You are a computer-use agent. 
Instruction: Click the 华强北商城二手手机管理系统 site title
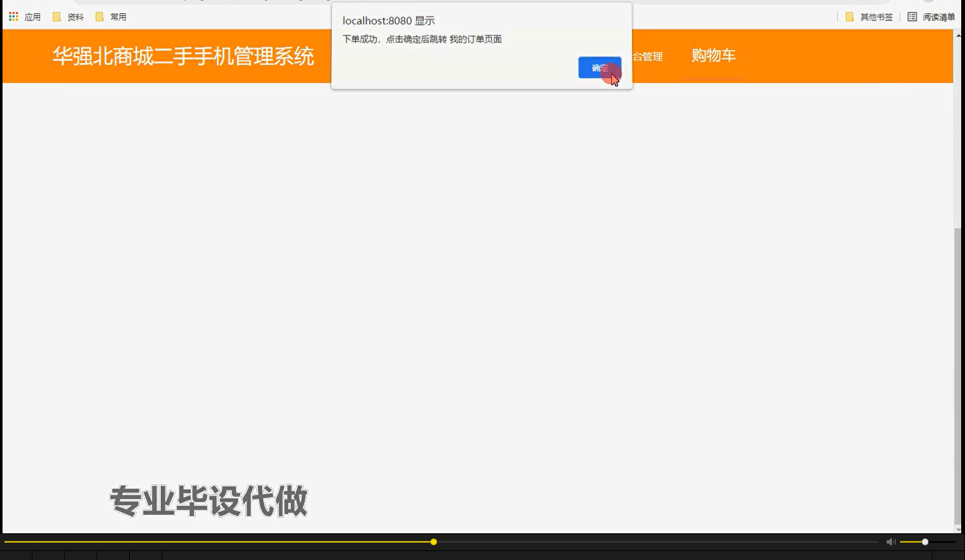click(183, 57)
